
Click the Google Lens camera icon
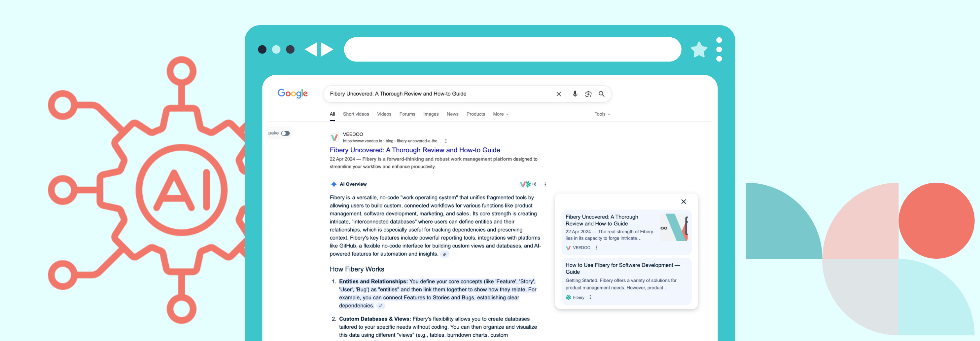[x=588, y=94]
